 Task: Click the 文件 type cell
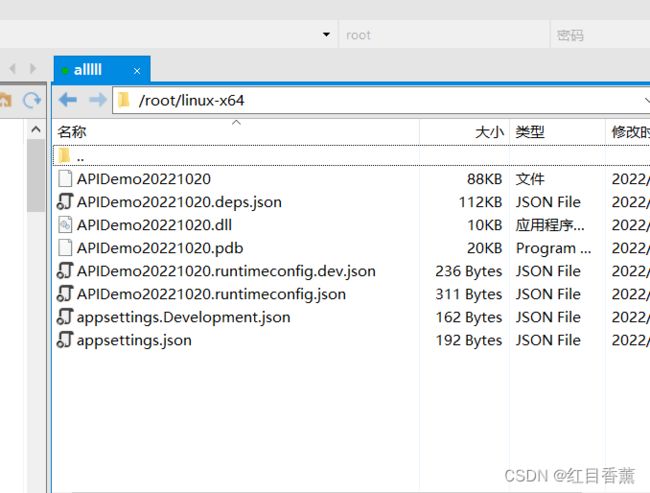point(530,179)
